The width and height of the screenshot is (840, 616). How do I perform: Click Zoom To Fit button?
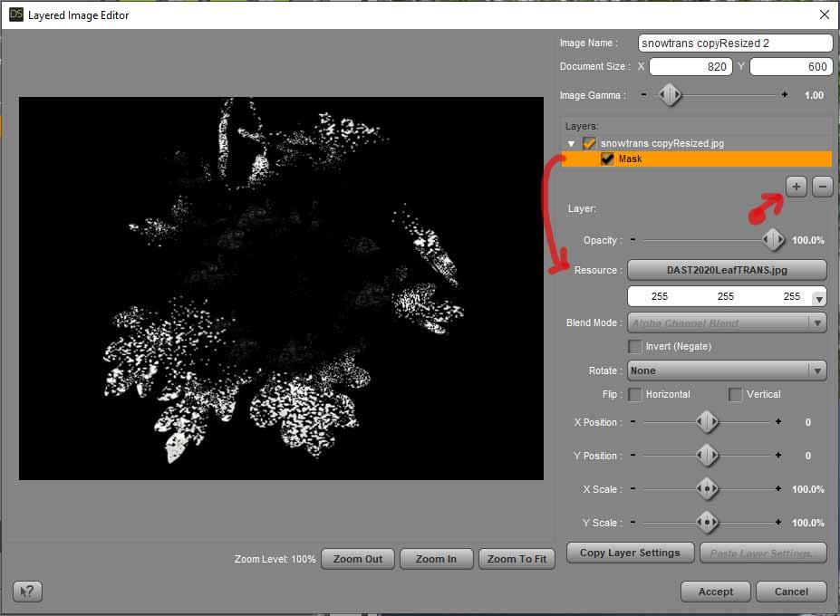pyautogui.click(x=517, y=559)
